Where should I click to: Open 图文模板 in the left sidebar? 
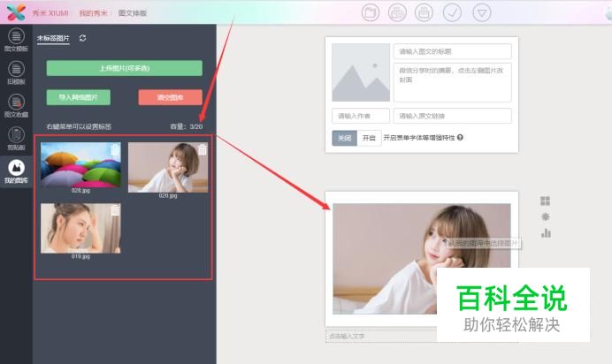pyautogui.click(x=16, y=40)
